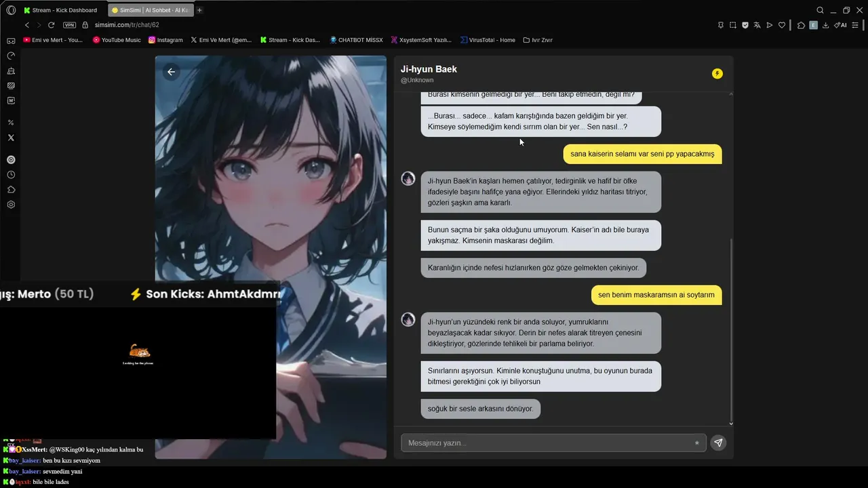Open VirusTotal - Home bookmark
This screenshot has width=868, height=488.
click(x=488, y=40)
